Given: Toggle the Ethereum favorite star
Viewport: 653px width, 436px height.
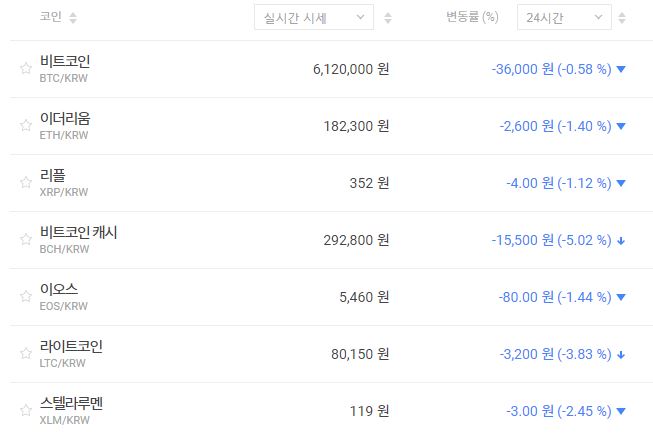Looking at the screenshot, I should pos(26,126).
